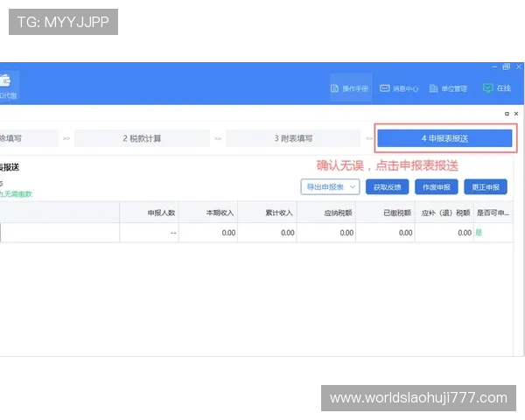525x420 pixels.
Task: Click the 本期收入 column header
Action: 208,213
